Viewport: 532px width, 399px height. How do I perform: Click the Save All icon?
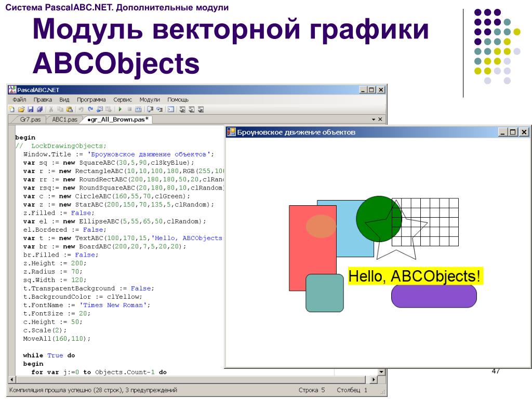pyautogui.click(x=39, y=109)
